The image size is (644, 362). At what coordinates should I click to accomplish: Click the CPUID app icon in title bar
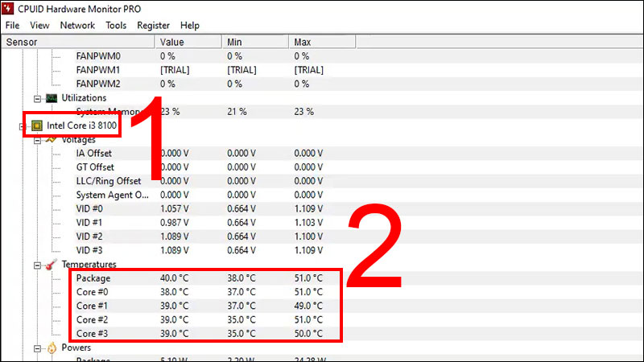(x=10, y=9)
